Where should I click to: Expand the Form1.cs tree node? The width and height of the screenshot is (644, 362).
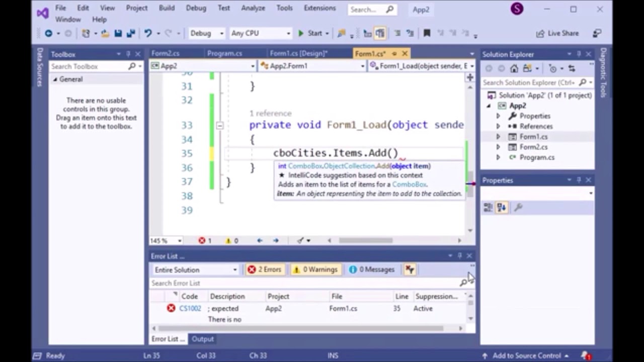pos(498,137)
